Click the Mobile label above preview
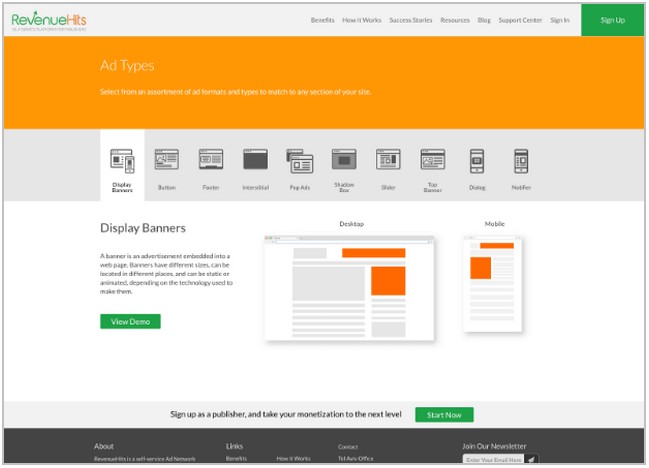The width and height of the screenshot is (649, 468). pyautogui.click(x=495, y=224)
